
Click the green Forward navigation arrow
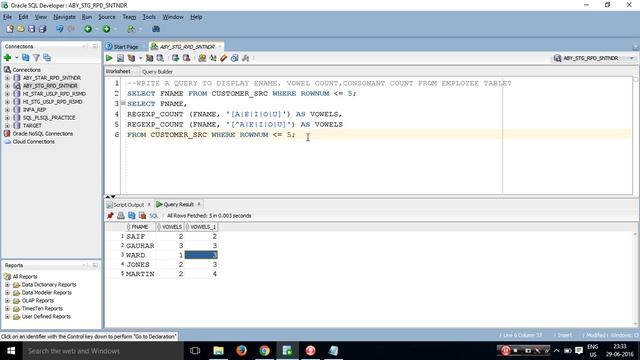click(107, 29)
